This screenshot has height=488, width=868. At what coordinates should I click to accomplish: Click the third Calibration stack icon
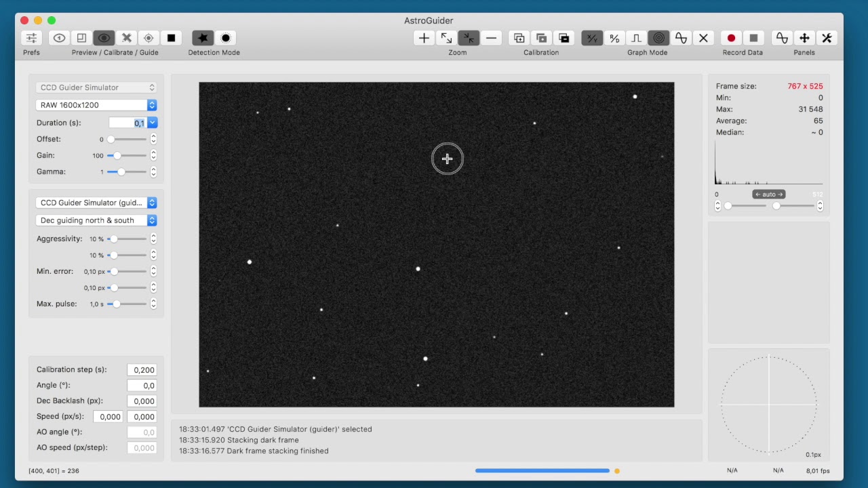point(564,38)
